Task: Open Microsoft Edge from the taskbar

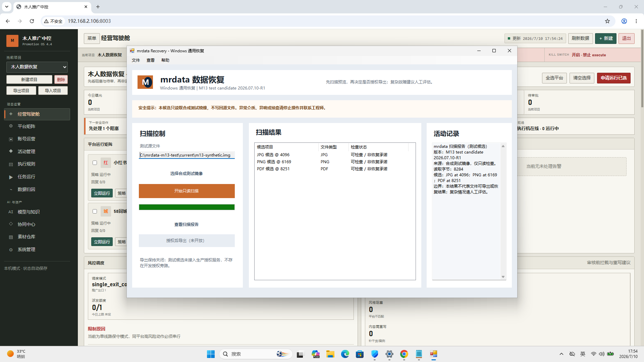Action: click(345, 354)
